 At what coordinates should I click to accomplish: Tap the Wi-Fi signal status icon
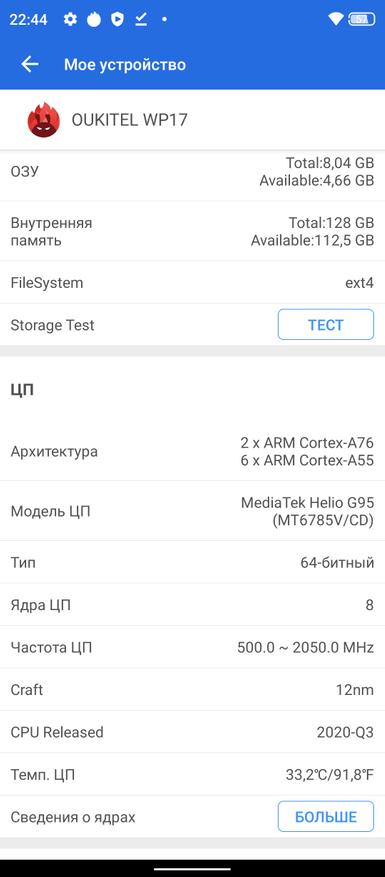[x=336, y=20]
